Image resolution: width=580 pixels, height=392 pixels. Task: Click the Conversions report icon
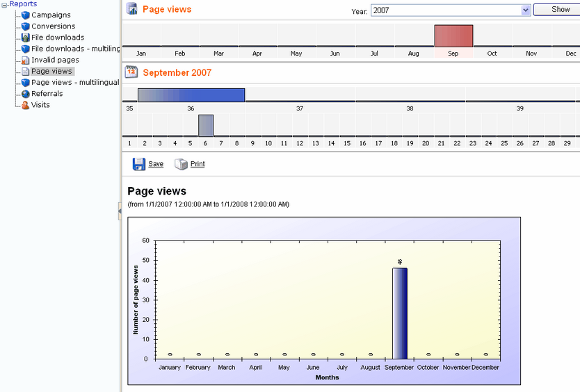25,26
